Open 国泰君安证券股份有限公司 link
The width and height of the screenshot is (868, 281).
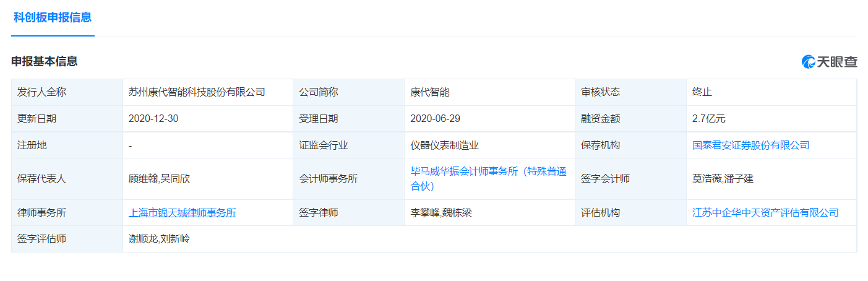750,145
